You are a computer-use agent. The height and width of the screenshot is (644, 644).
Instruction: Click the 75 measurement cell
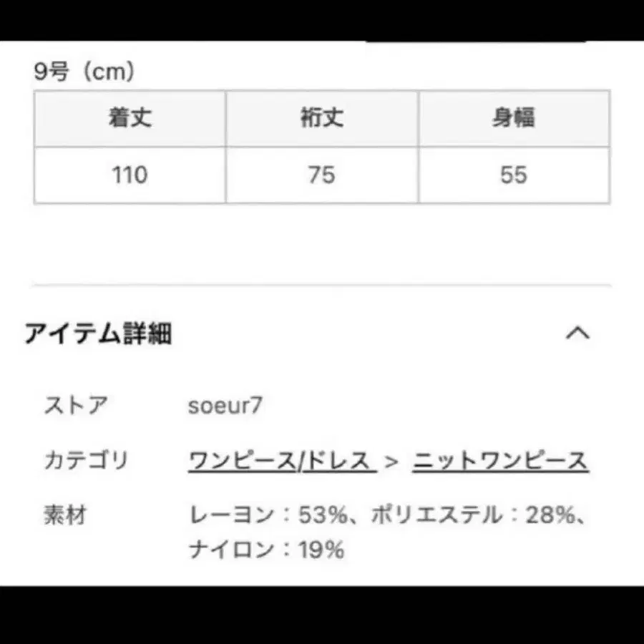[321, 175]
